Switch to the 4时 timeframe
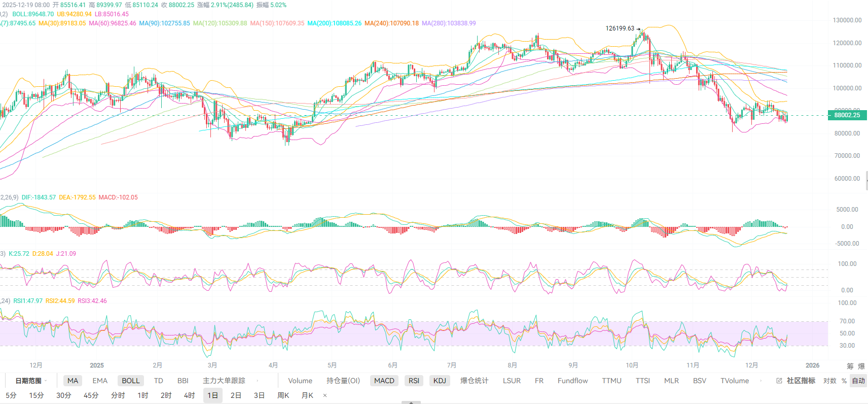 tap(189, 395)
